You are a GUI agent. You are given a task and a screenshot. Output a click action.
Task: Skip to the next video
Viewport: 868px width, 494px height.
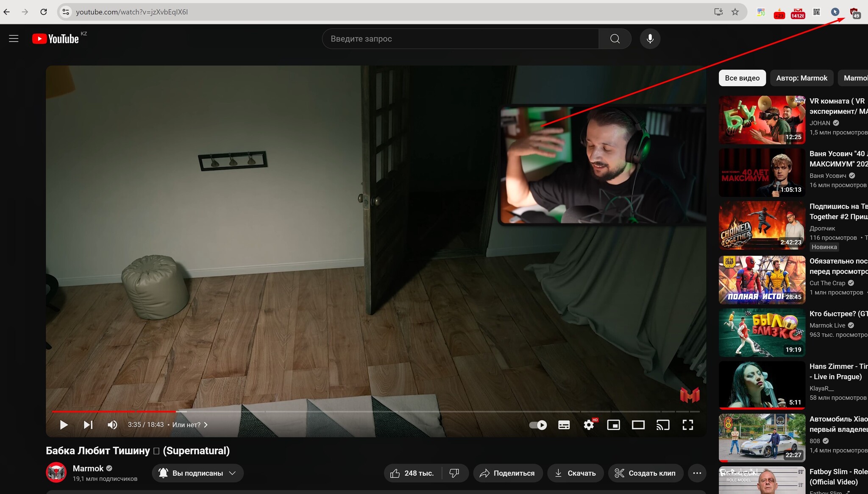click(88, 425)
